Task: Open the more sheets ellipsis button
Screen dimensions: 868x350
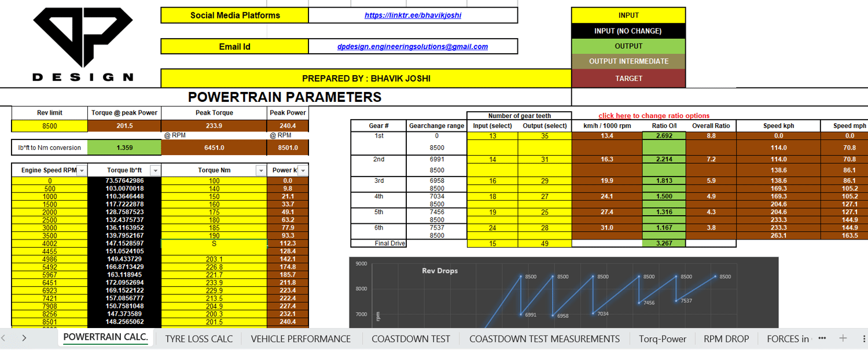Action: pyautogui.click(x=822, y=338)
